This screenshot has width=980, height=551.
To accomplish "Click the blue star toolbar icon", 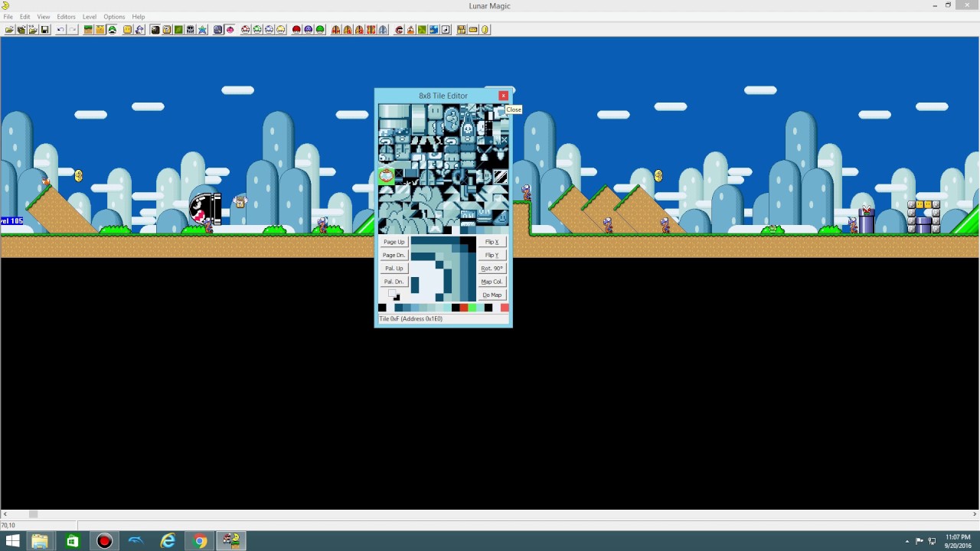I will coord(202,30).
